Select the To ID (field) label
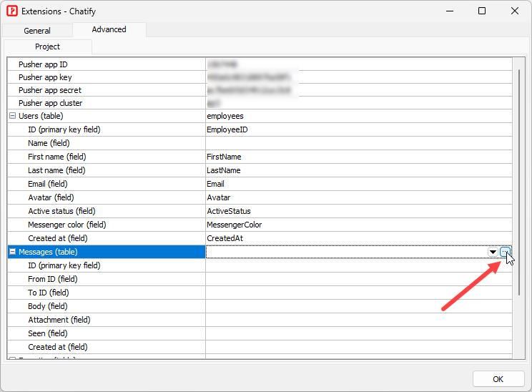This screenshot has width=532, height=392. 48,293
